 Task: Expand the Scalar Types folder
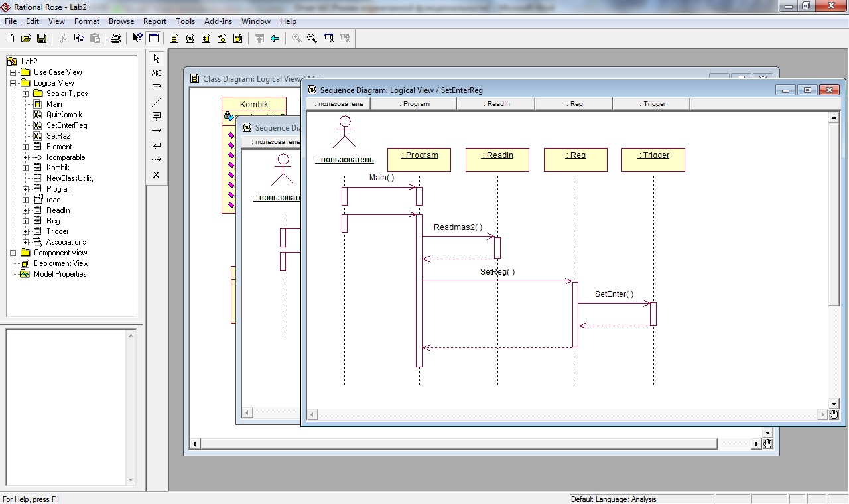tap(26, 94)
